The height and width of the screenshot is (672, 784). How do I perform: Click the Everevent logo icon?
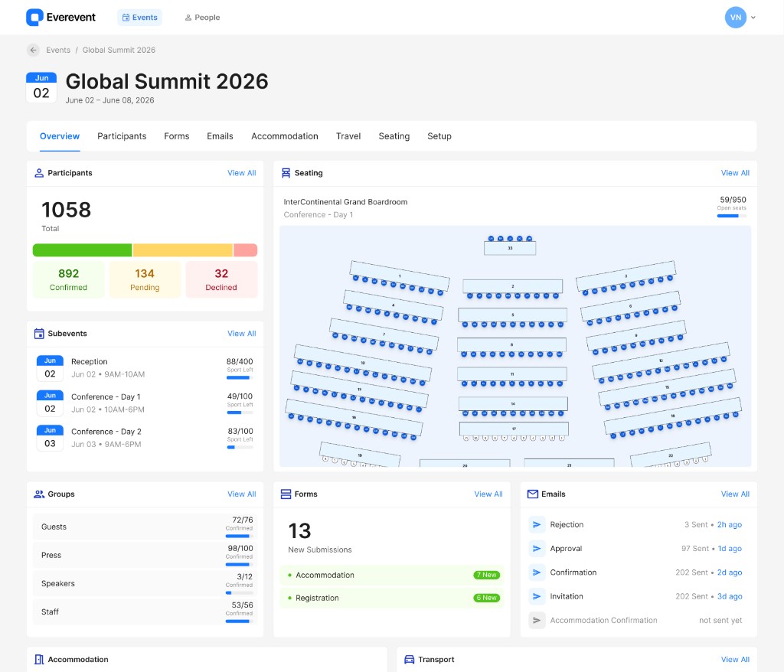tap(34, 17)
